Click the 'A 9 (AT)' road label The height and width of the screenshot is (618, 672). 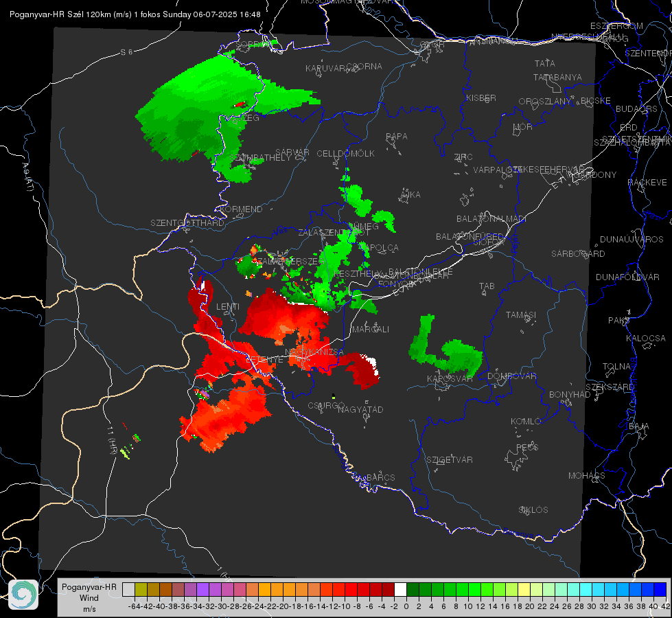click(x=27, y=176)
